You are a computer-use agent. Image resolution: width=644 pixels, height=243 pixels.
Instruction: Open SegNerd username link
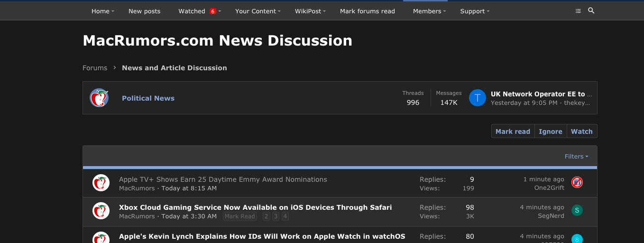[551, 216]
